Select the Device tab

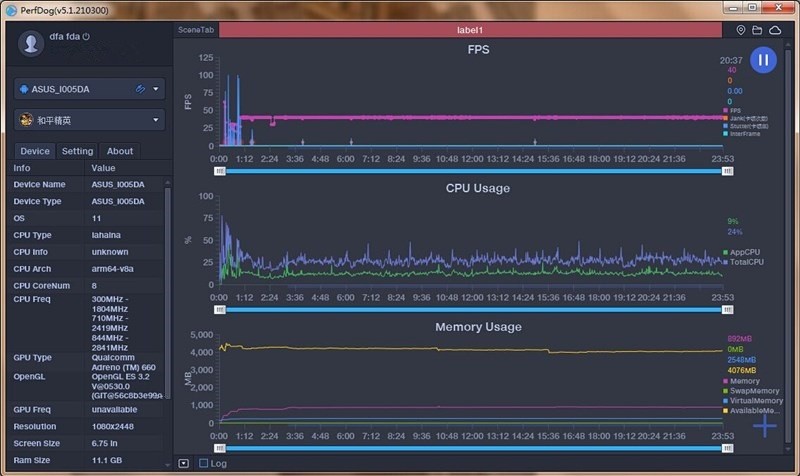35,151
